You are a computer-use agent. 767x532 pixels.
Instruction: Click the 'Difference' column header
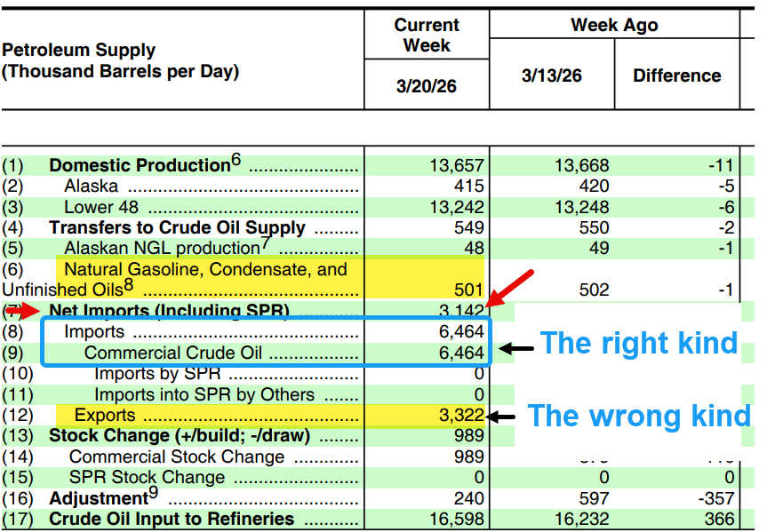(676, 75)
